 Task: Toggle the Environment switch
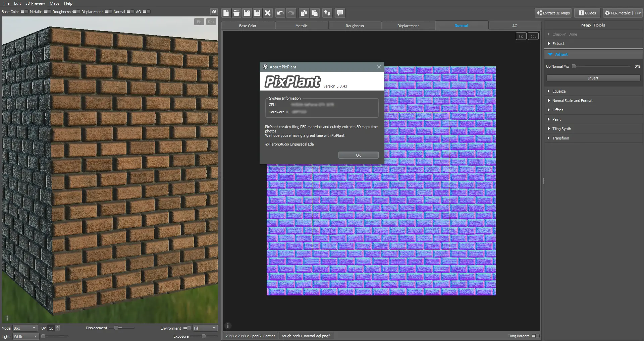pyautogui.click(x=187, y=328)
